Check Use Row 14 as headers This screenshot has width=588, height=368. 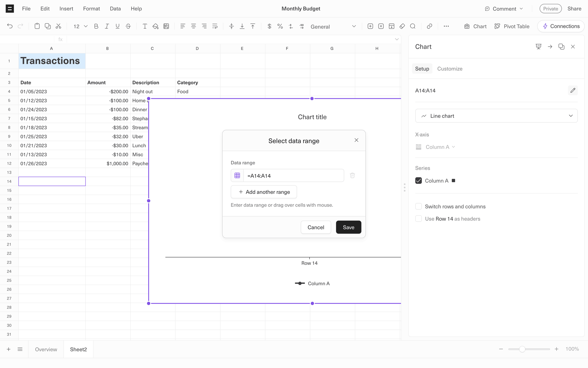pyautogui.click(x=419, y=219)
